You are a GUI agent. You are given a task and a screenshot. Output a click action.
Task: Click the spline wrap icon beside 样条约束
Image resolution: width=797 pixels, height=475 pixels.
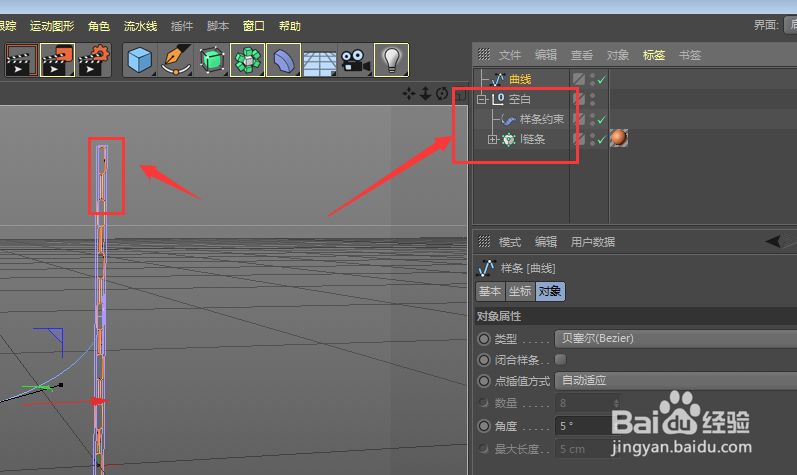tap(508, 119)
